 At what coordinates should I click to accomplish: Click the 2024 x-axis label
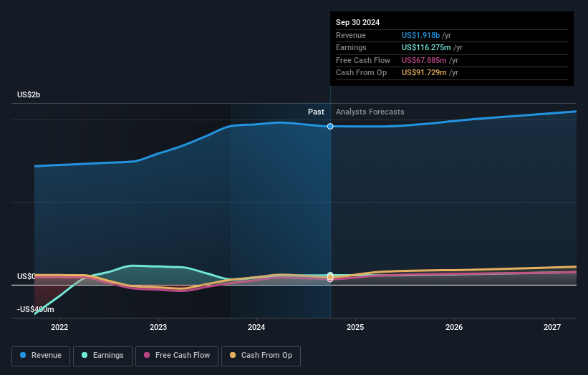[x=256, y=327]
